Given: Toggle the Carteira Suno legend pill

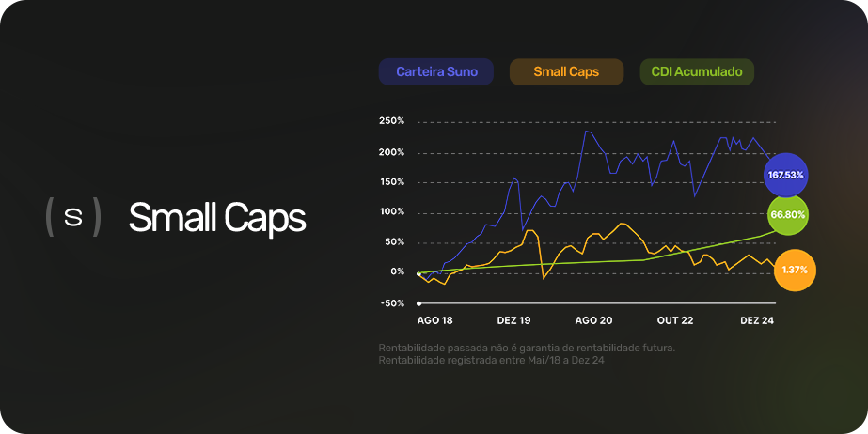Looking at the screenshot, I should [x=436, y=72].
